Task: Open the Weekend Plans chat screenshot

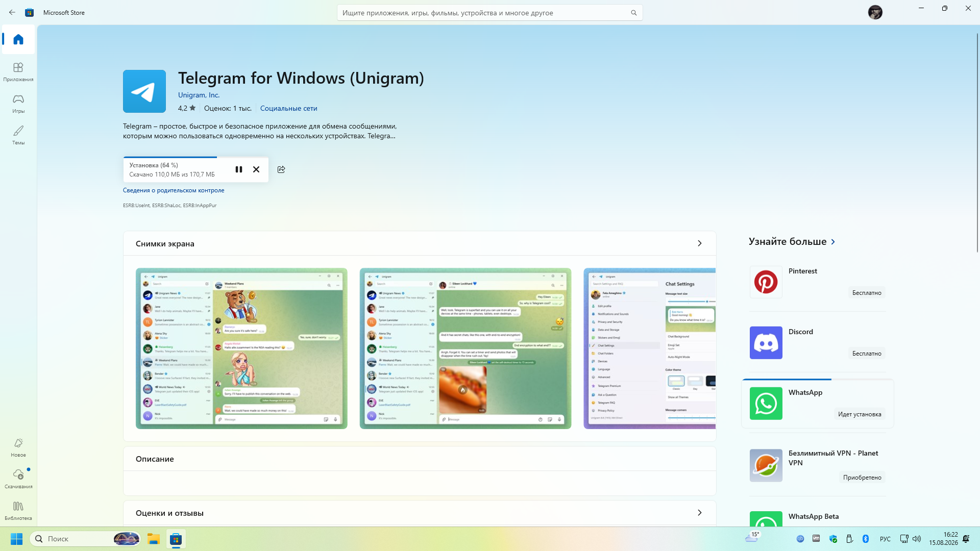Action: click(241, 348)
